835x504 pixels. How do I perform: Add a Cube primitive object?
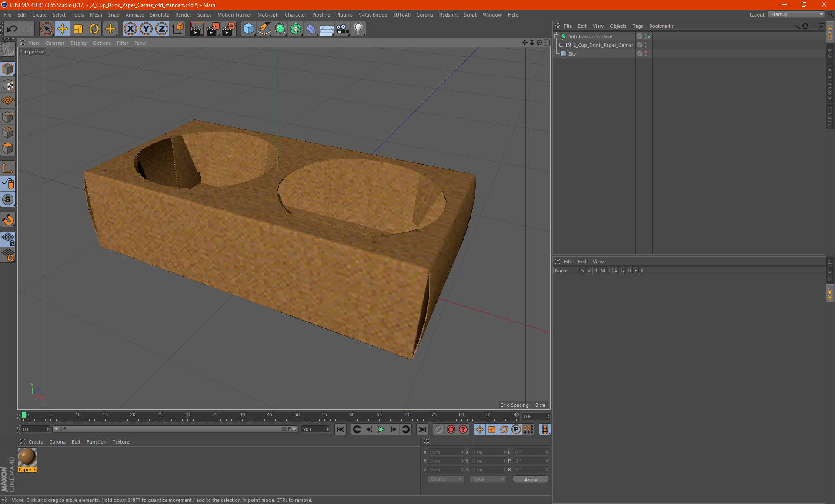click(x=248, y=29)
